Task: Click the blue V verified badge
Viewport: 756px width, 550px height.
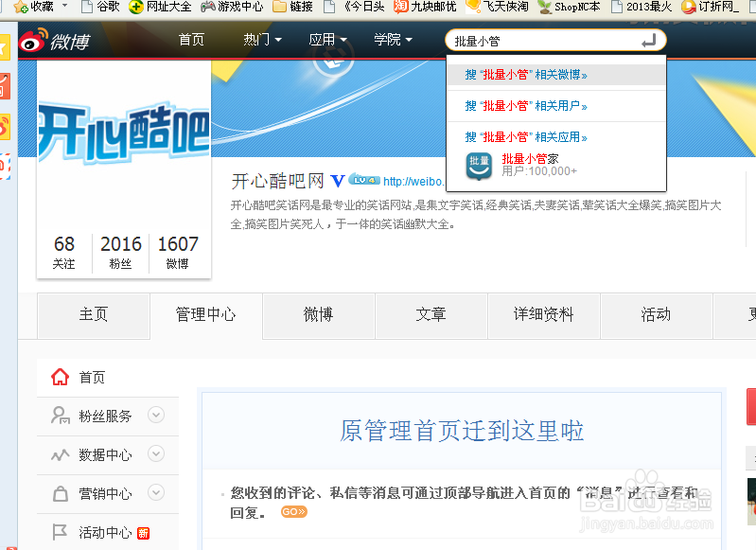Action: pyautogui.click(x=338, y=182)
